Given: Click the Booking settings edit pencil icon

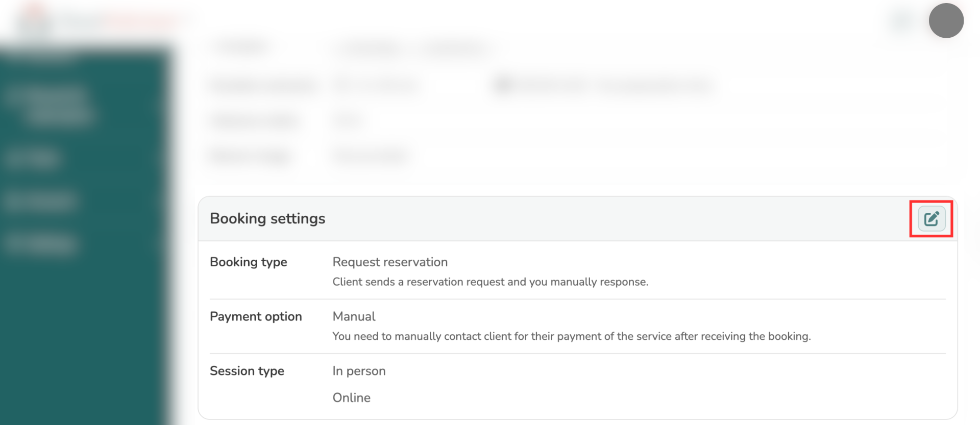Looking at the screenshot, I should (931, 219).
